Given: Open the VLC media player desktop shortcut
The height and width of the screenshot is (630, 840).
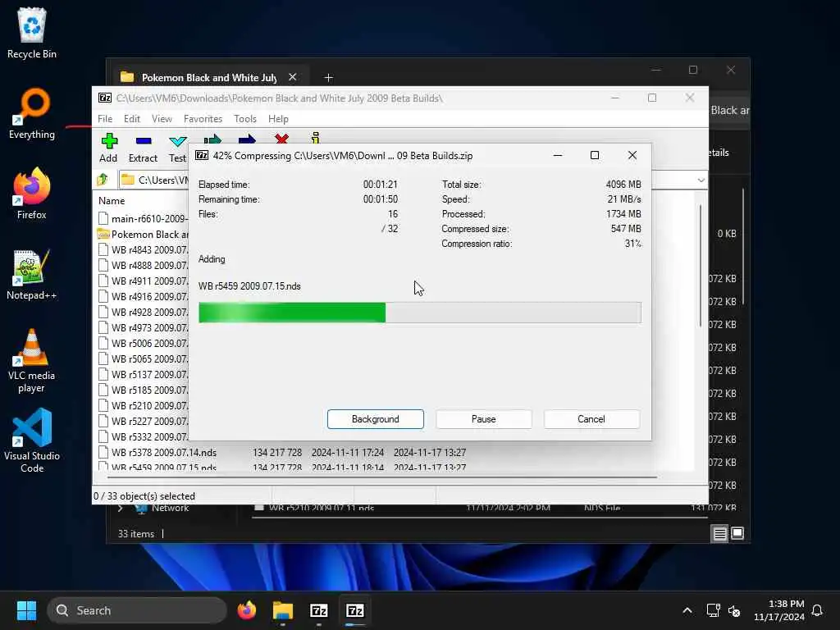Looking at the screenshot, I should click(x=32, y=361).
